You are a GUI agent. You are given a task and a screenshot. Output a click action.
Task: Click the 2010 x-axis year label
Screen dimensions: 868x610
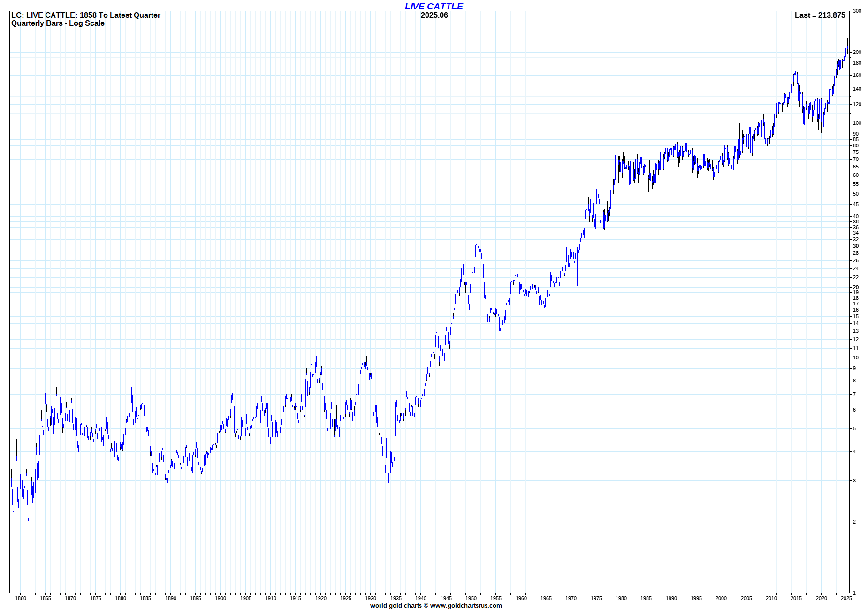771,598
